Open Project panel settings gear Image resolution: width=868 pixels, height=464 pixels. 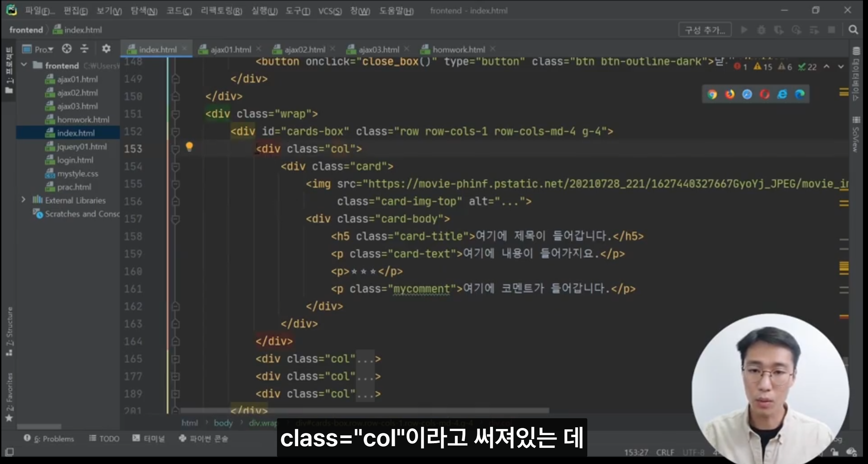pos(106,49)
